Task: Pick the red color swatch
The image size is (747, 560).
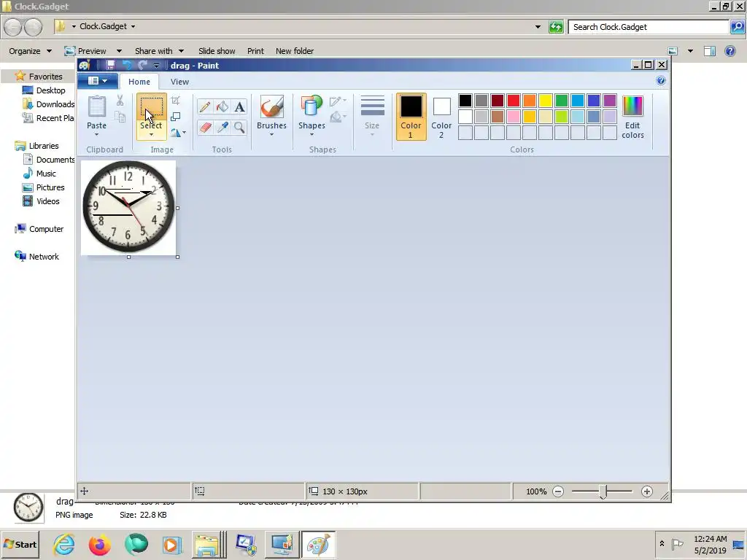Action: (x=514, y=101)
